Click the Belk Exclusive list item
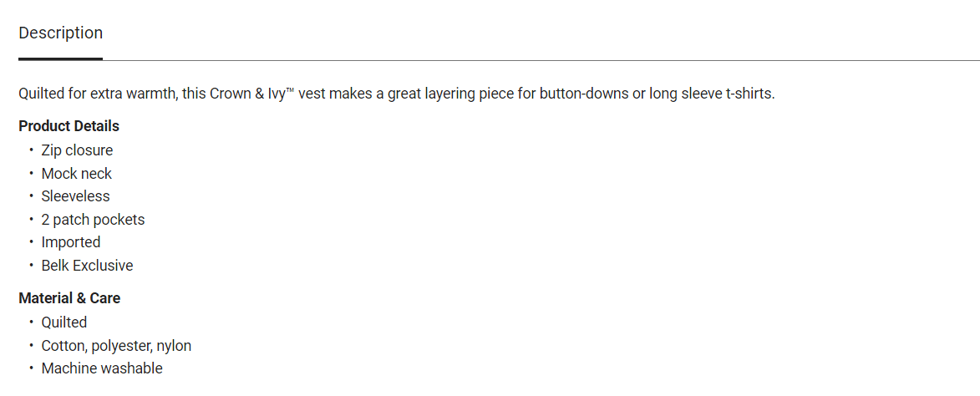 (87, 266)
